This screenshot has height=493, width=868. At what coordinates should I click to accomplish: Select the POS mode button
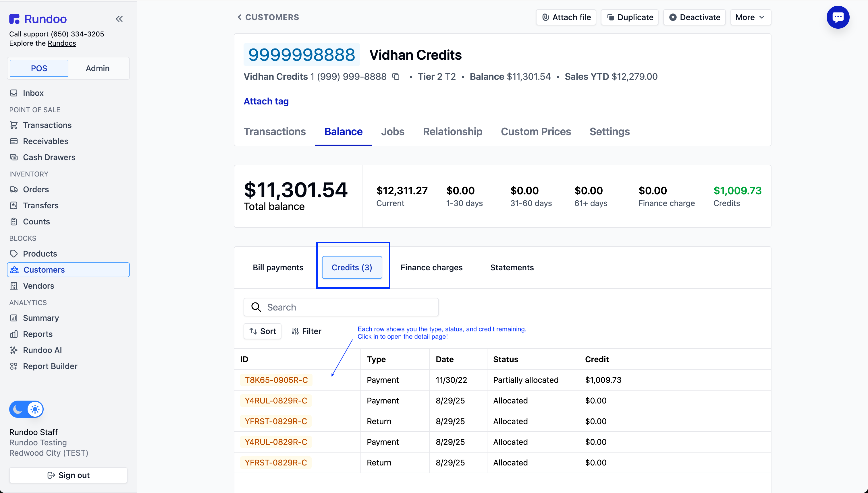coord(39,68)
